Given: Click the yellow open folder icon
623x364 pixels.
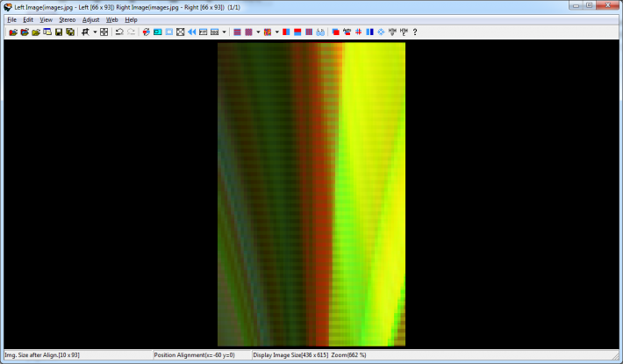Looking at the screenshot, I should click(36, 32).
